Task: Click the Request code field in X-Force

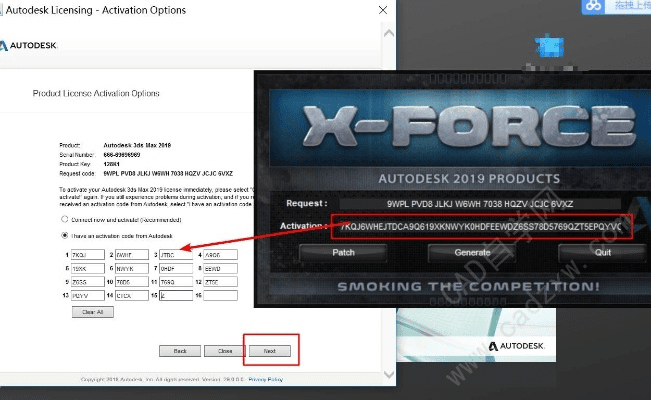Action: click(480, 204)
